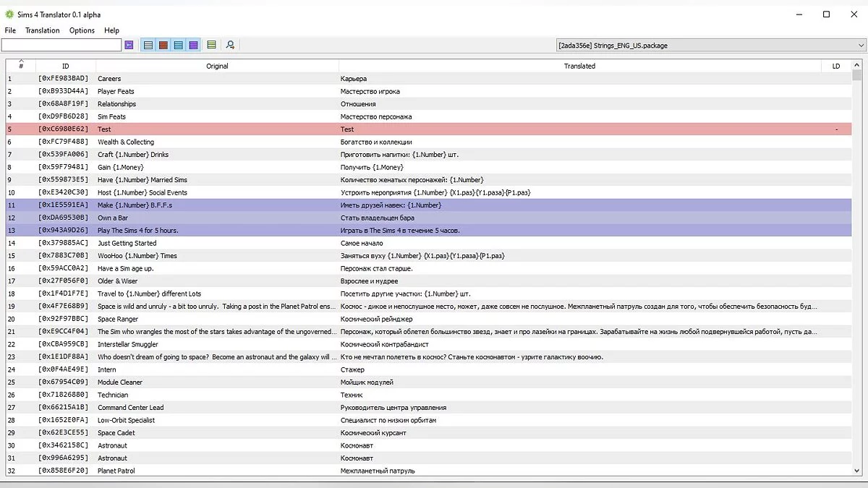Toggle the white rows filter icon

[x=148, y=45]
